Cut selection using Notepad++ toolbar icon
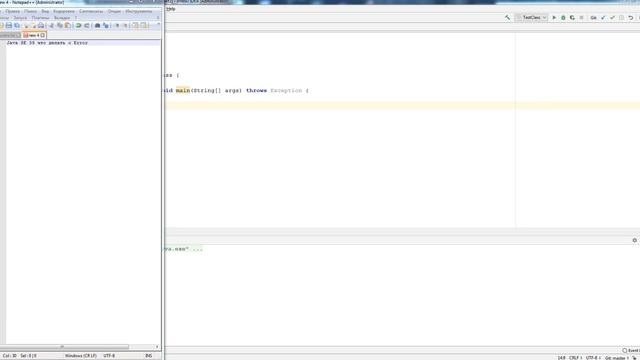Image resolution: width=640 pixels, height=360 pixels. click(x=51, y=25)
